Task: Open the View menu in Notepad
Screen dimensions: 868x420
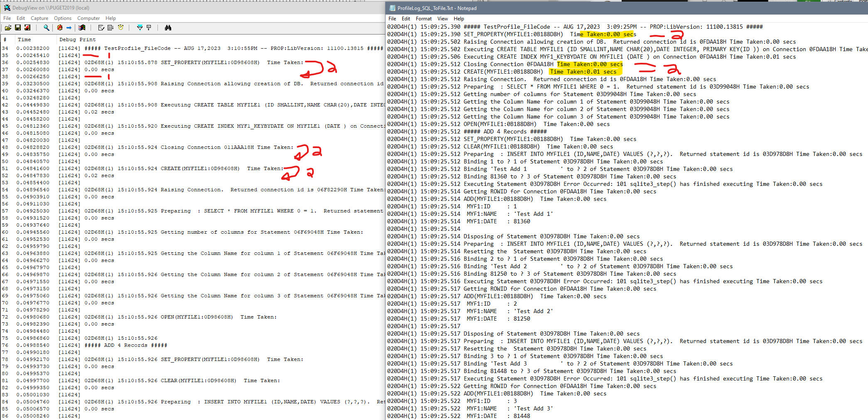Action: coord(443,19)
